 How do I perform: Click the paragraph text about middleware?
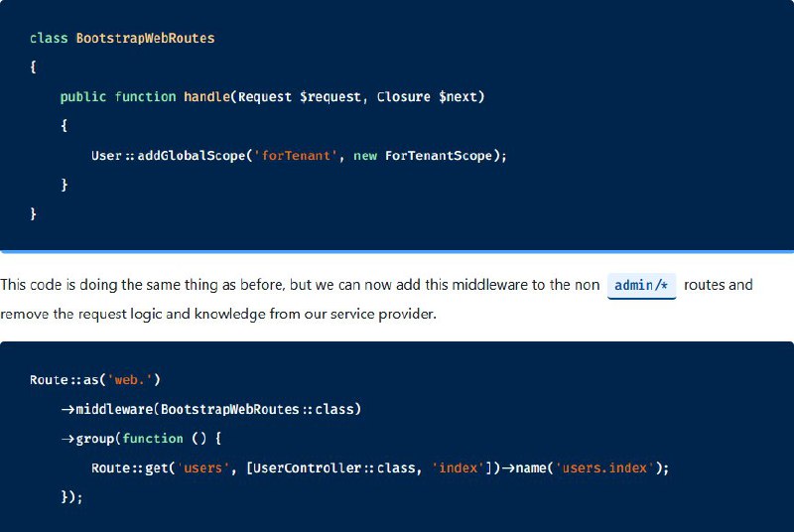click(x=376, y=299)
